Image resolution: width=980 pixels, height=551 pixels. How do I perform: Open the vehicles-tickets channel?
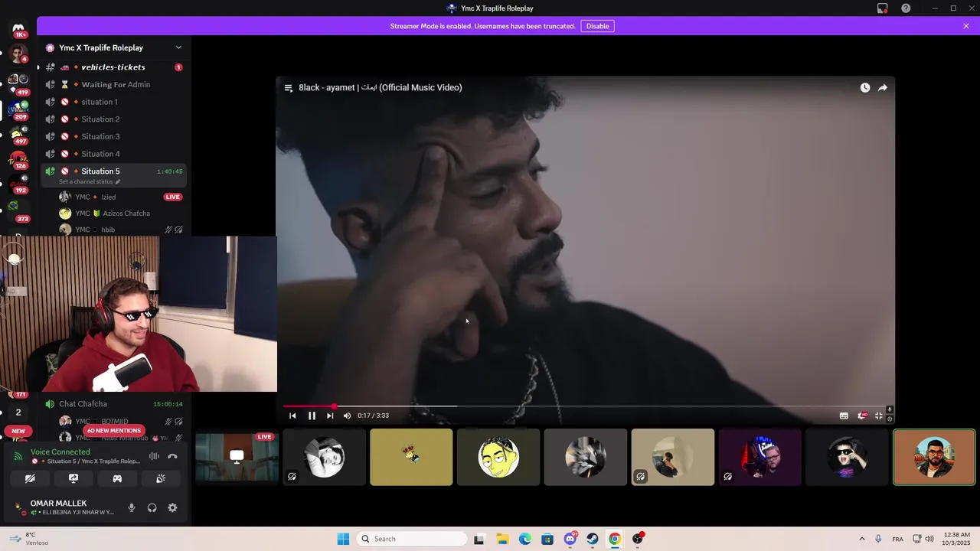click(x=114, y=67)
